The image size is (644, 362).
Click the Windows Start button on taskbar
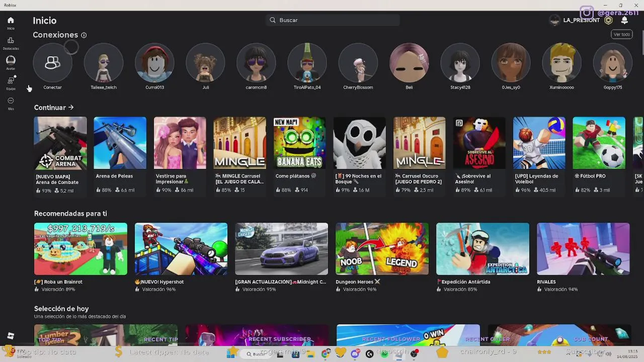[232, 353]
